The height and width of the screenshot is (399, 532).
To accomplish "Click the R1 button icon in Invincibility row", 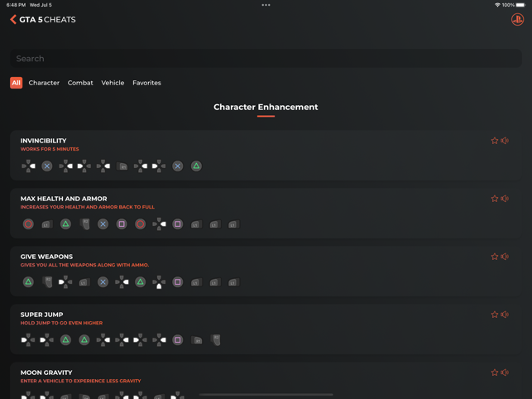I will click(x=122, y=166).
